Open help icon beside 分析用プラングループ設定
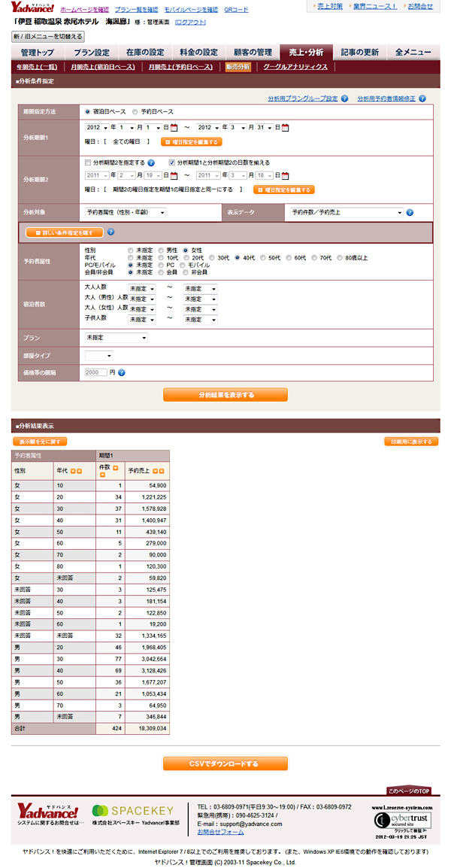 pos(345,99)
